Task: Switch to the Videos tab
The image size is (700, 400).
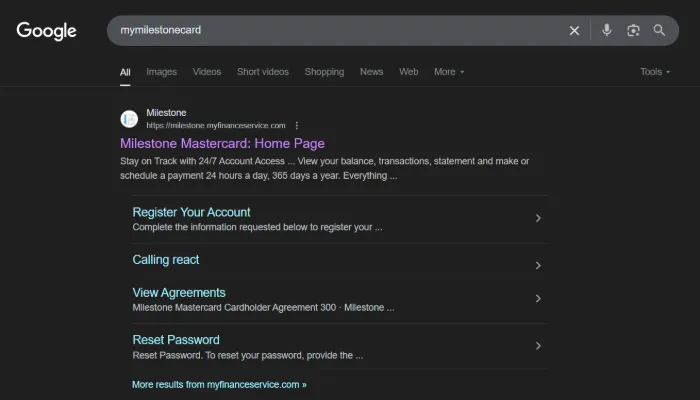Action: 207,72
